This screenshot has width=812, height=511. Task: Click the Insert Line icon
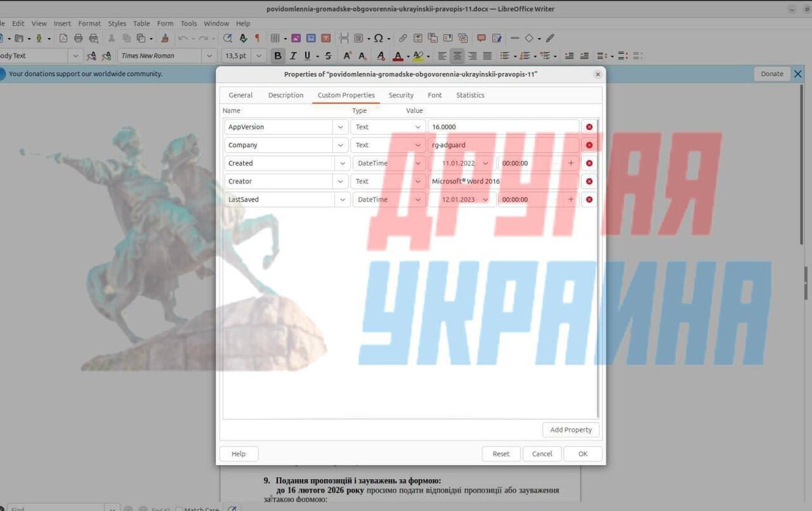point(514,39)
